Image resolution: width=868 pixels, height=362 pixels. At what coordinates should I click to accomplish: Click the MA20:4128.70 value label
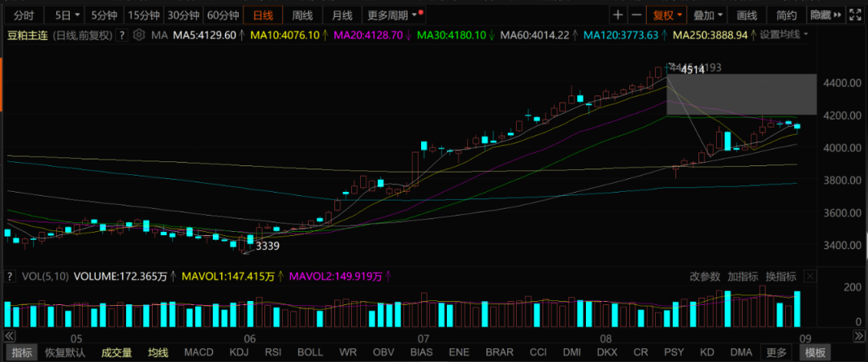click(x=369, y=35)
